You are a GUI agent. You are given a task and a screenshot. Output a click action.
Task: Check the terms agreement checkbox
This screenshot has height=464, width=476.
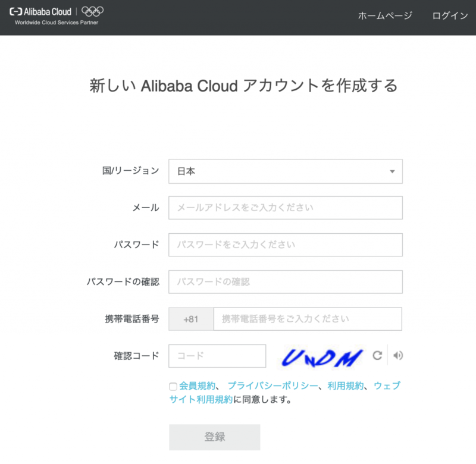(x=173, y=386)
